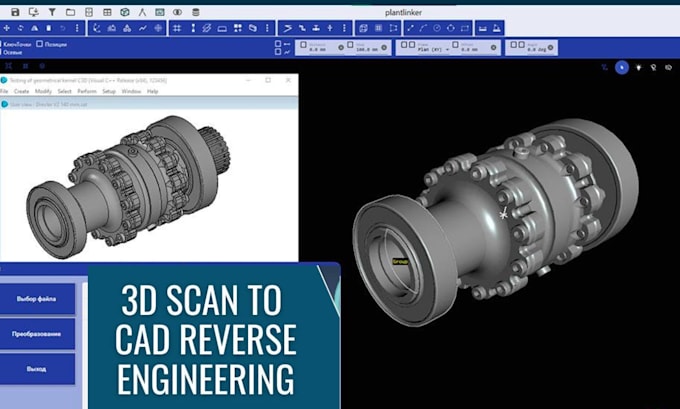
Task: Click the hidden-eye visibility icon in viewport
Action: (x=668, y=67)
